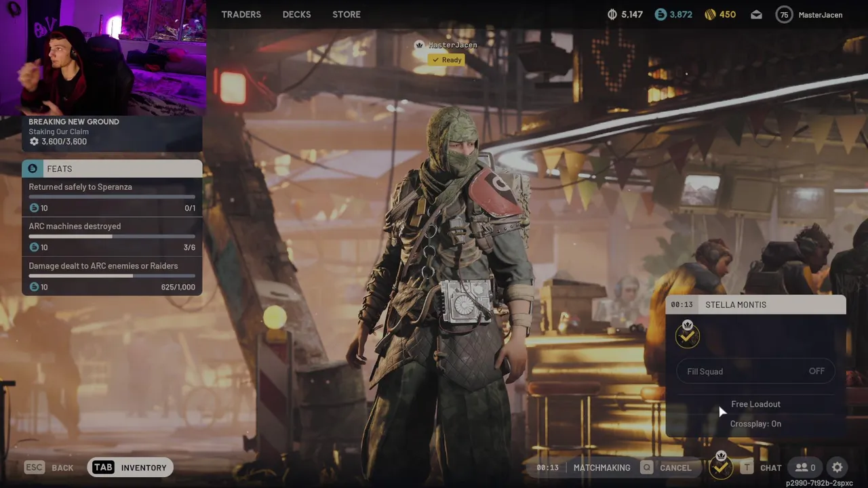Select the Returned safely to Speranza feat

pos(112,197)
